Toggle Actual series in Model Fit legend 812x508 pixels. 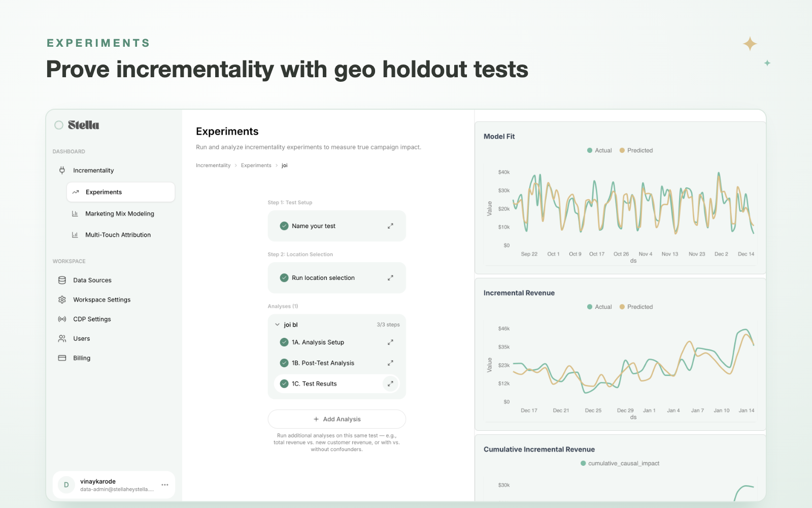(599, 150)
